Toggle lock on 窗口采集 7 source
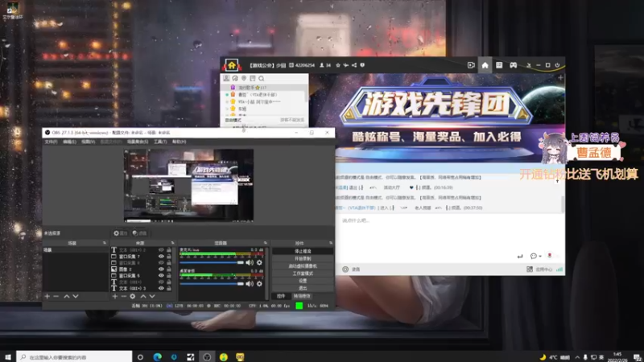Screen dimensions: 644x362 point(169,256)
